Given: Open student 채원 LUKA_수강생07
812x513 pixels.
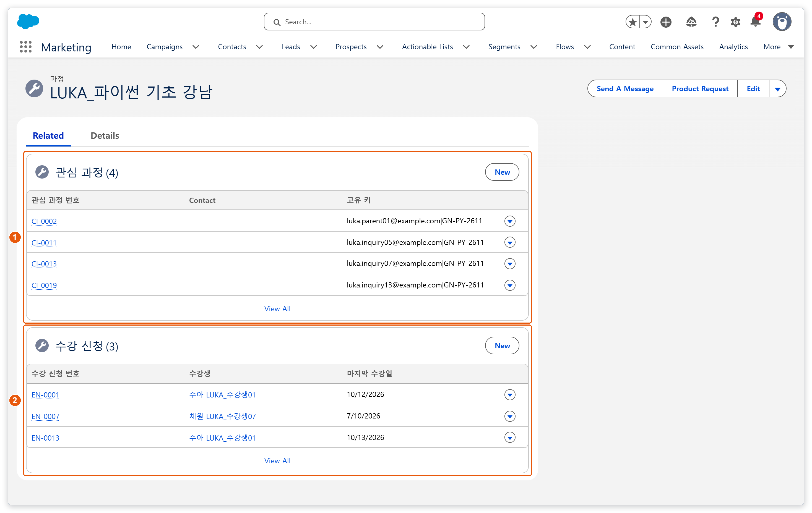Looking at the screenshot, I should pyautogui.click(x=223, y=416).
